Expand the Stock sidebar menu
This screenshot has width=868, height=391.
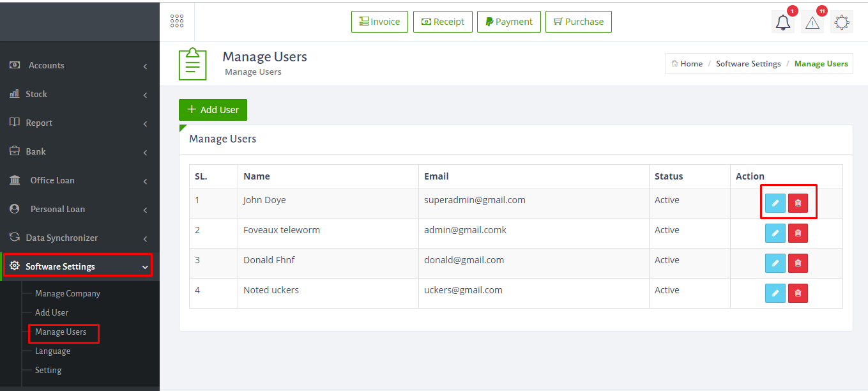(x=36, y=94)
